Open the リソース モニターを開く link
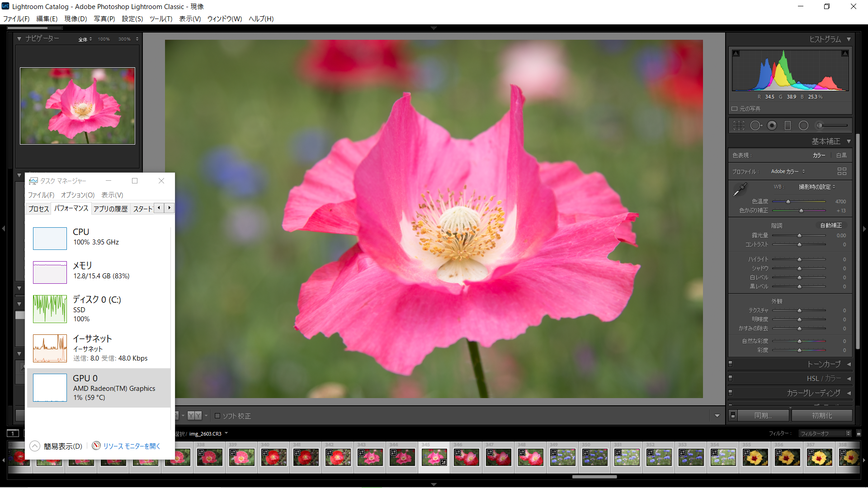 click(x=132, y=446)
